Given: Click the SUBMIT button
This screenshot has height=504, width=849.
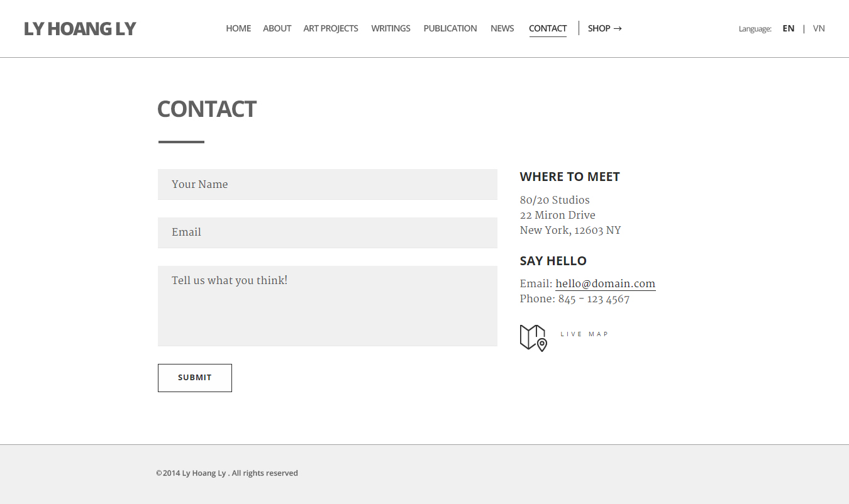Looking at the screenshot, I should [195, 378].
